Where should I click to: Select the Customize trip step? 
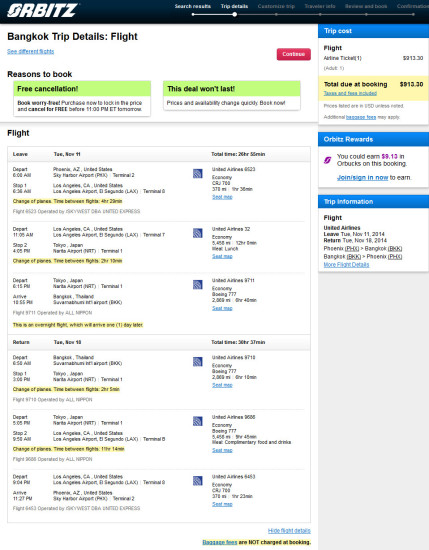(276, 6)
